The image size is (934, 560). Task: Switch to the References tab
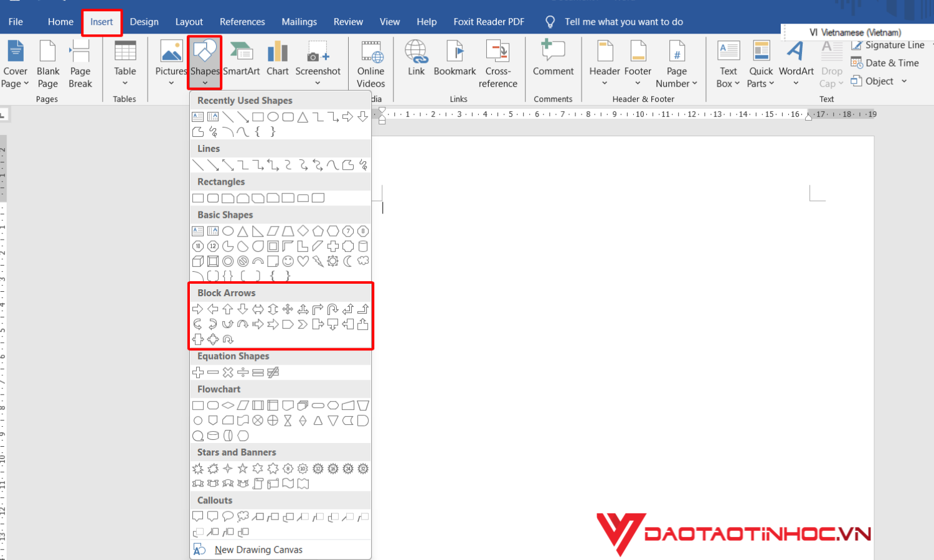242,22
